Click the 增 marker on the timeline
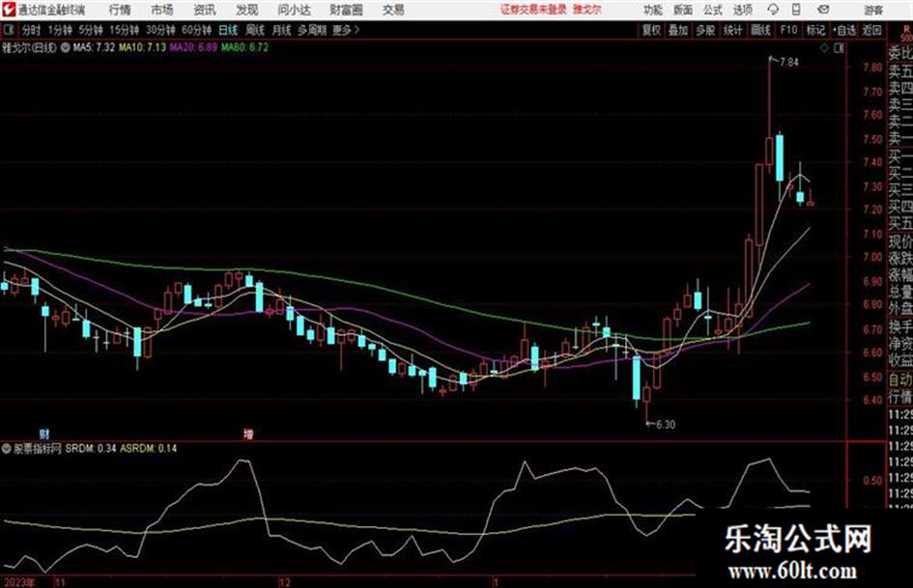 248,434
